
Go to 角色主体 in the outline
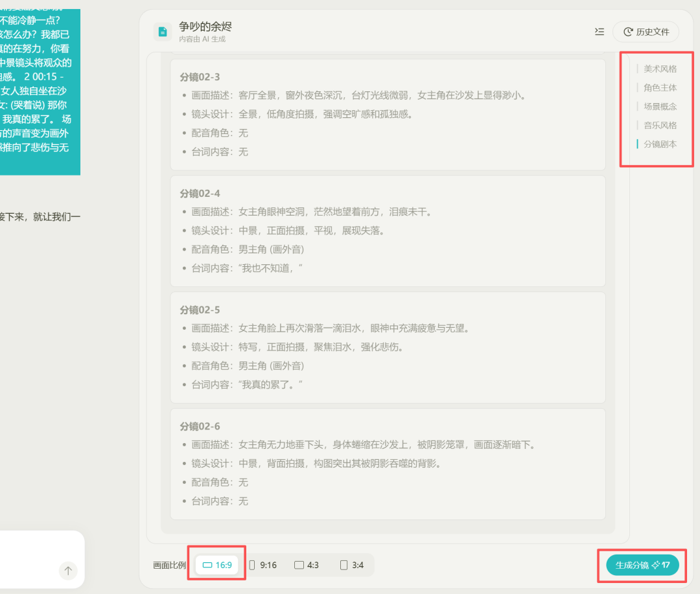(x=660, y=87)
